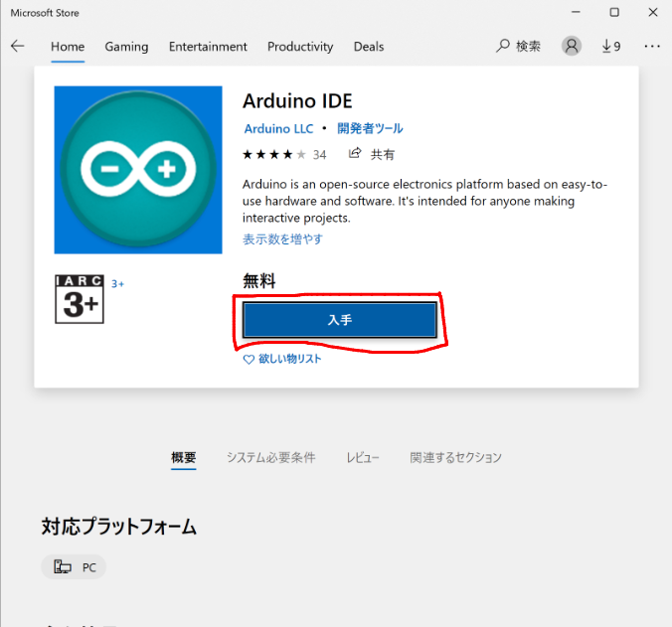This screenshot has height=627, width=672.
Task: Maximize the Microsoft Store window
Action: (614, 12)
